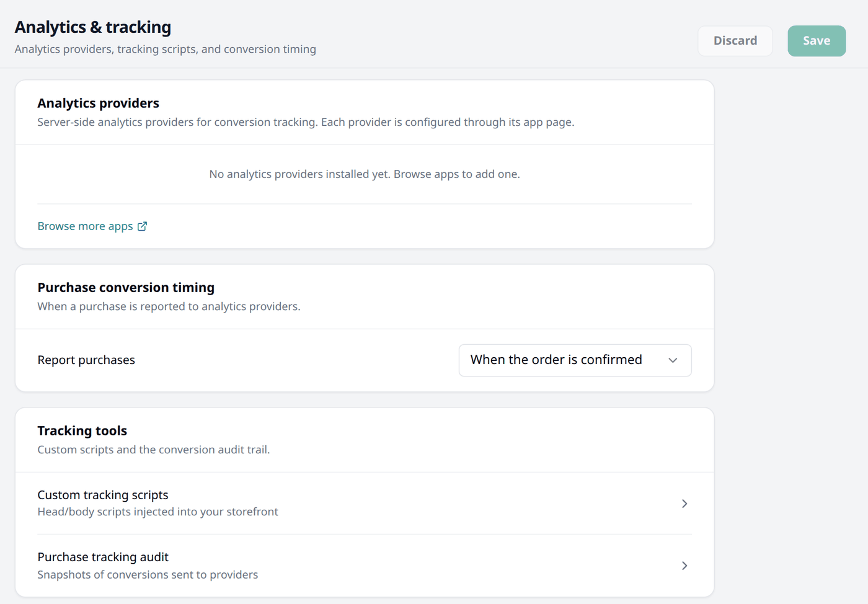Click the Report purchases label

86,360
